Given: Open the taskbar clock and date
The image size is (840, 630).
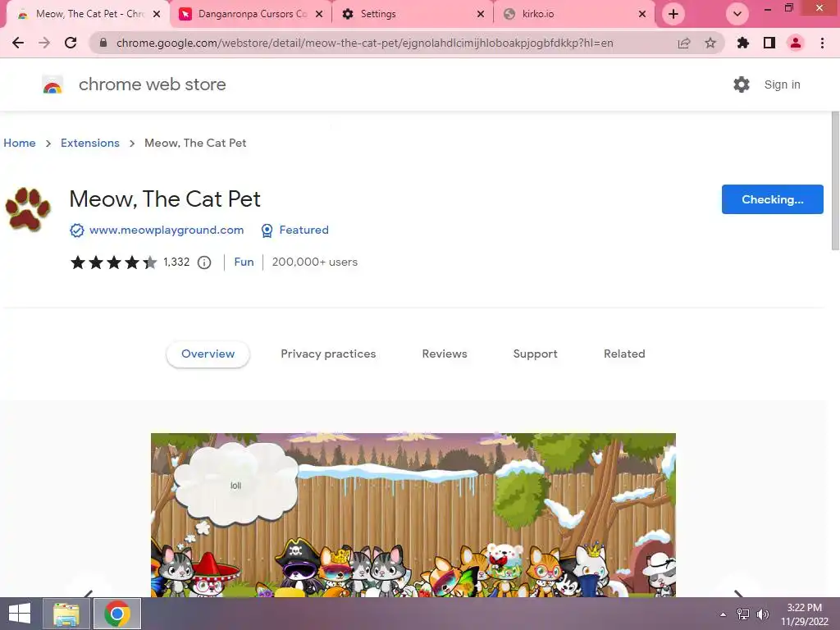Looking at the screenshot, I should tap(804, 614).
